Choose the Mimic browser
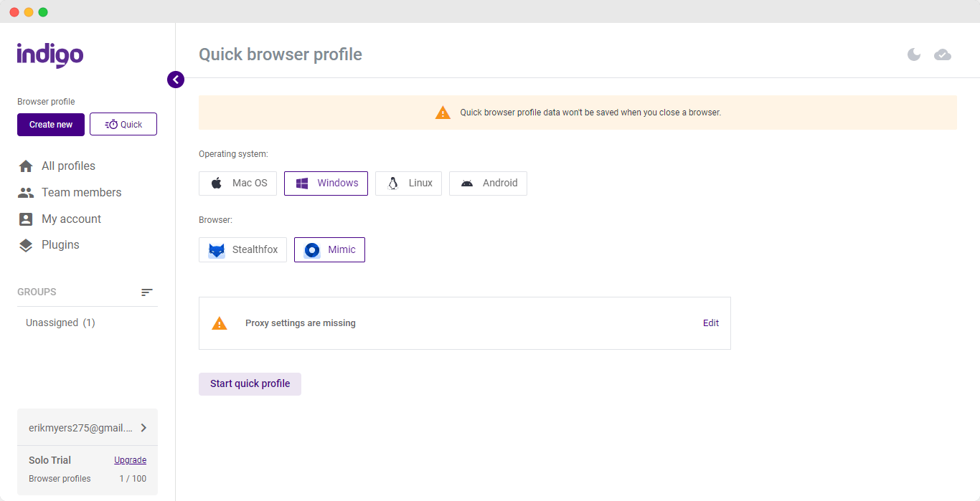This screenshot has width=980, height=501. pos(329,249)
